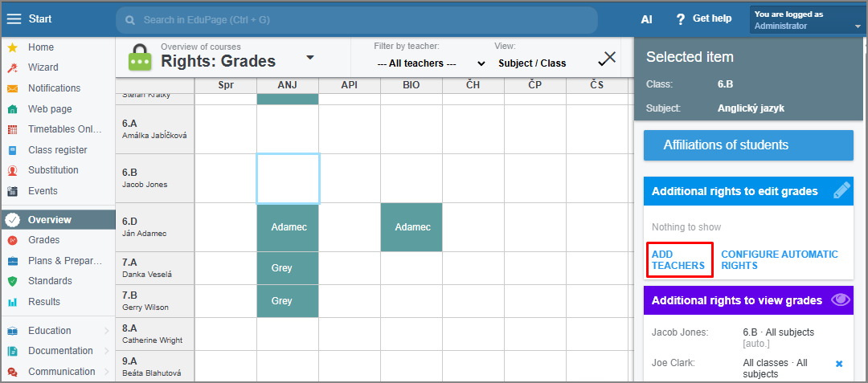Remove Joe Clark's view rights
Image resolution: width=868 pixels, height=383 pixels.
pyautogui.click(x=839, y=364)
